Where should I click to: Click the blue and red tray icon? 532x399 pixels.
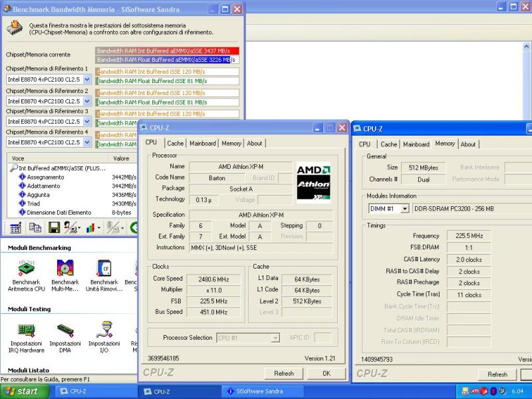(x=493, y=391)
